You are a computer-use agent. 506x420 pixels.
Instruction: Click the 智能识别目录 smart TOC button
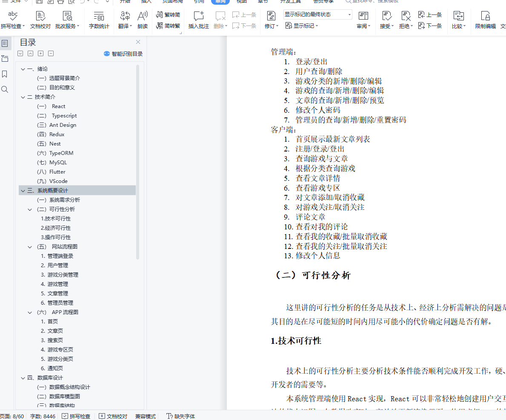(x=123, y=54)
